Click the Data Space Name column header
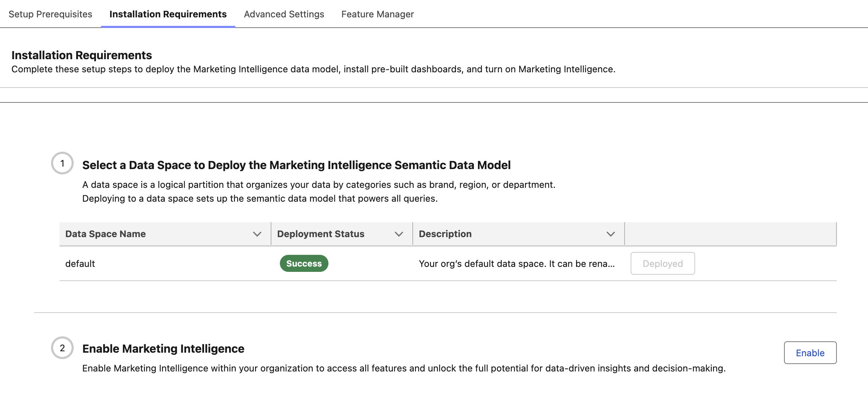This screenshot has width=868, height=414. 105,234
